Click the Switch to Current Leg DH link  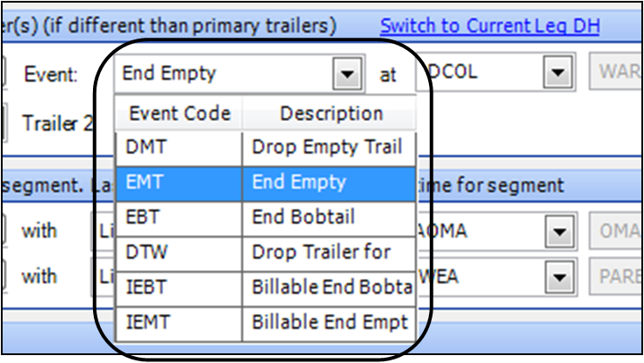tap(490, 25)
